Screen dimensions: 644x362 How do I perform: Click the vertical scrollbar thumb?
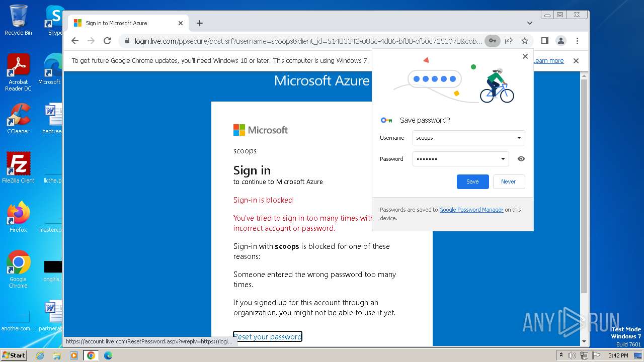[584, 186]
